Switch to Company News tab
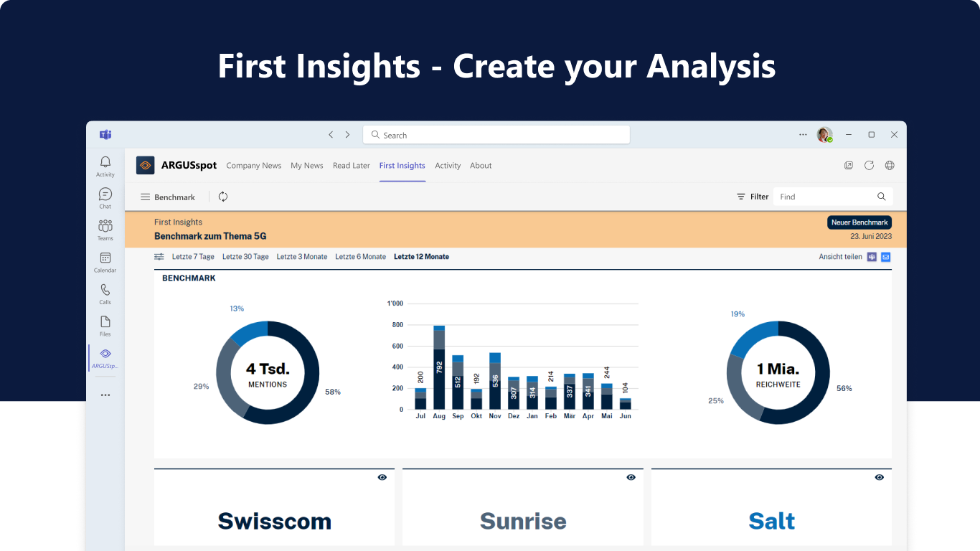This screenshot has width=980, height=551. [x=254, y=166]
